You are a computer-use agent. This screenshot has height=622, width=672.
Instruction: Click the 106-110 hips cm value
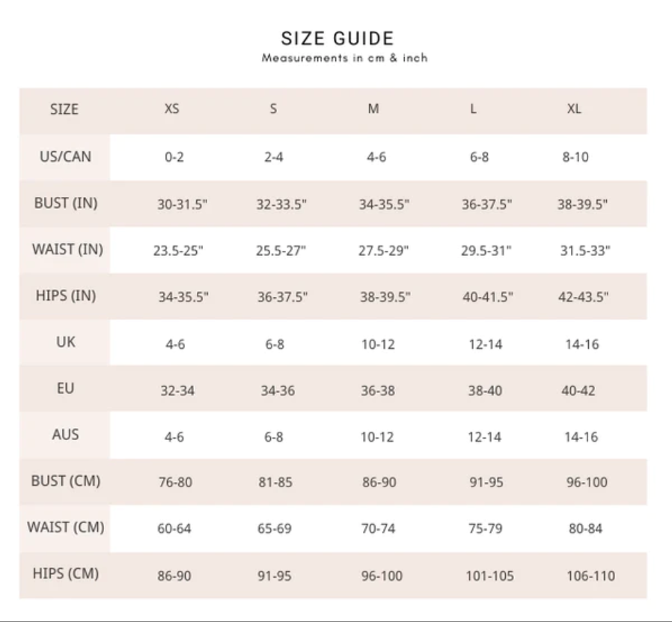tap(591, 576)
